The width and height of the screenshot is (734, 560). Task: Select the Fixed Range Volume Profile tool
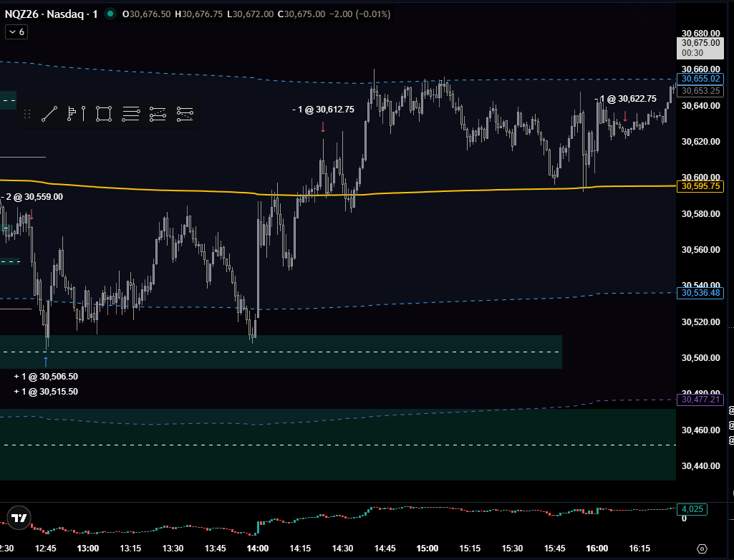(76, 114)
